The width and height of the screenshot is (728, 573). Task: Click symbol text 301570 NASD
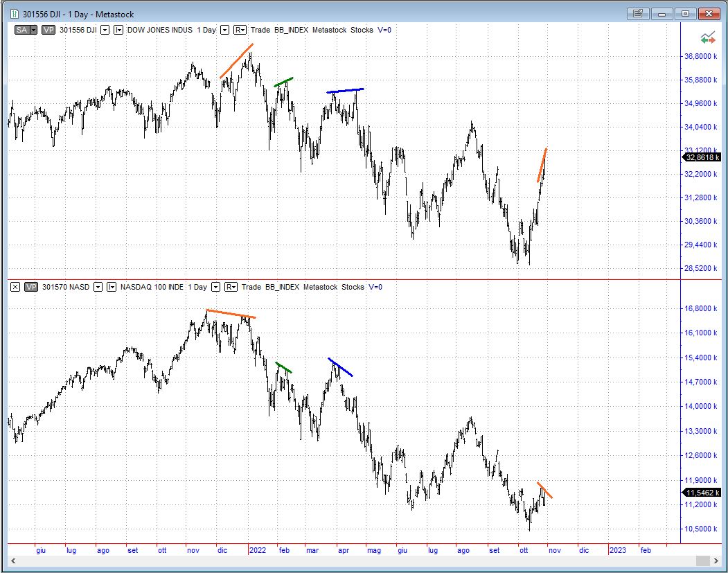[x=66, y=287]
